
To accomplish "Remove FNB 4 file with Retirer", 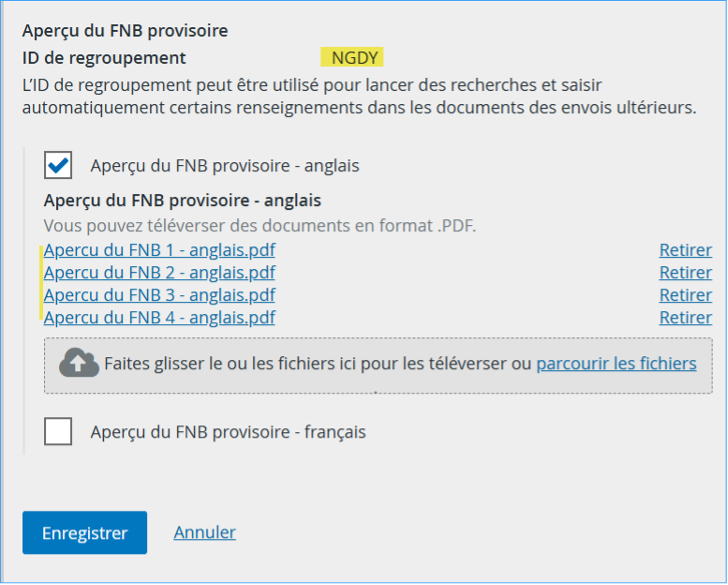I will coord(686,318).
